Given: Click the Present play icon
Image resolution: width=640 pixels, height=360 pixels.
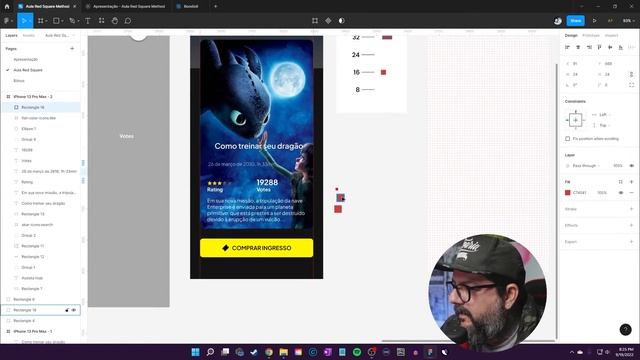Looking at the screenshot, I should [x=594, y=20].
